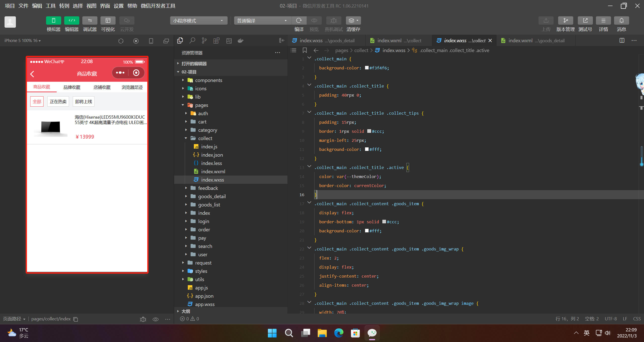Open Microsoft Edge from taskbar
This screenshot has width=644, height=342.
[339, 333]
